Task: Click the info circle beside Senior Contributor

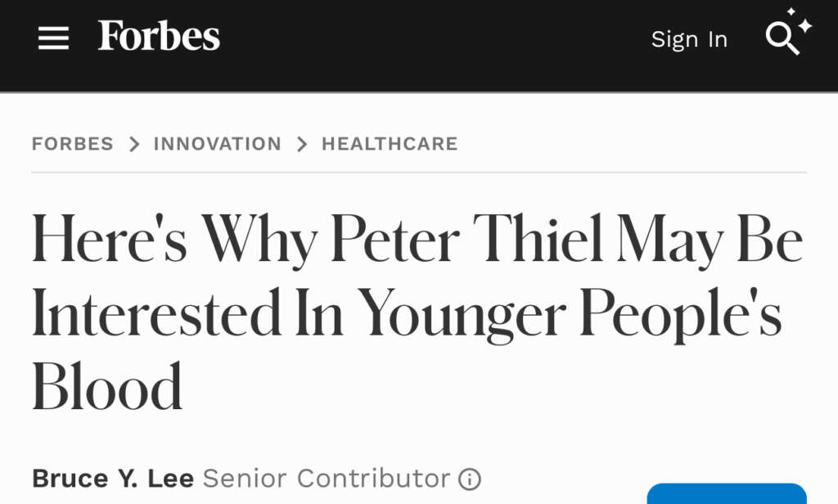Action: pos(471,479)
